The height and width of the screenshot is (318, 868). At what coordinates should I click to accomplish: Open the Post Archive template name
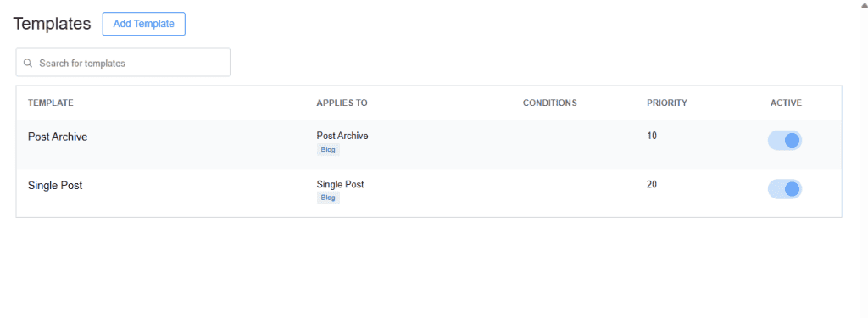tap(58, 137)
